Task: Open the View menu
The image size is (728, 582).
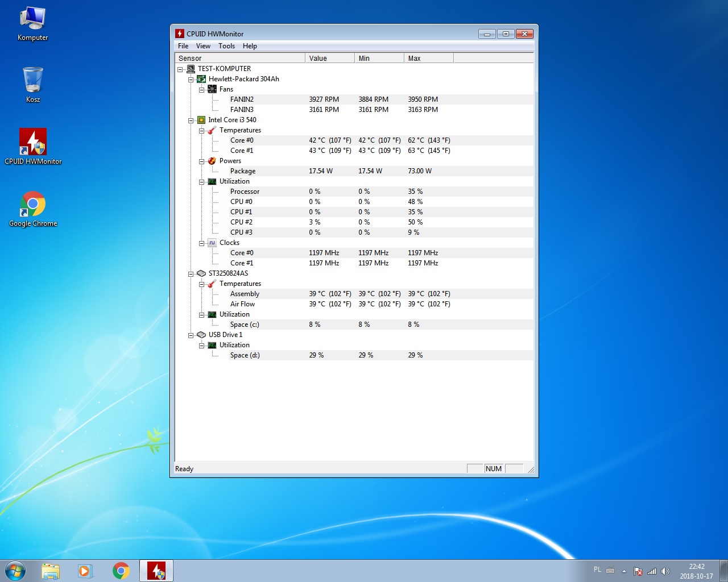Action: point(203,46)
